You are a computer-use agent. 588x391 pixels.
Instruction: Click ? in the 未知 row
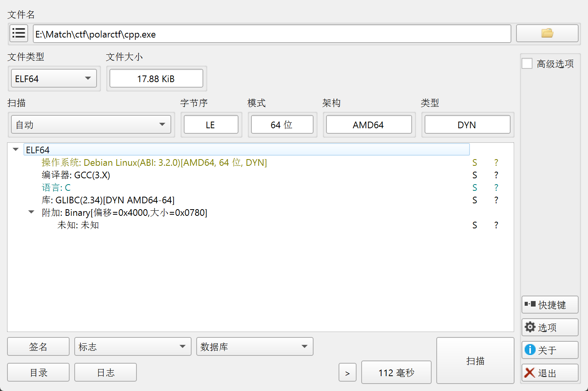pyautogui.click(x=496, y=225)
